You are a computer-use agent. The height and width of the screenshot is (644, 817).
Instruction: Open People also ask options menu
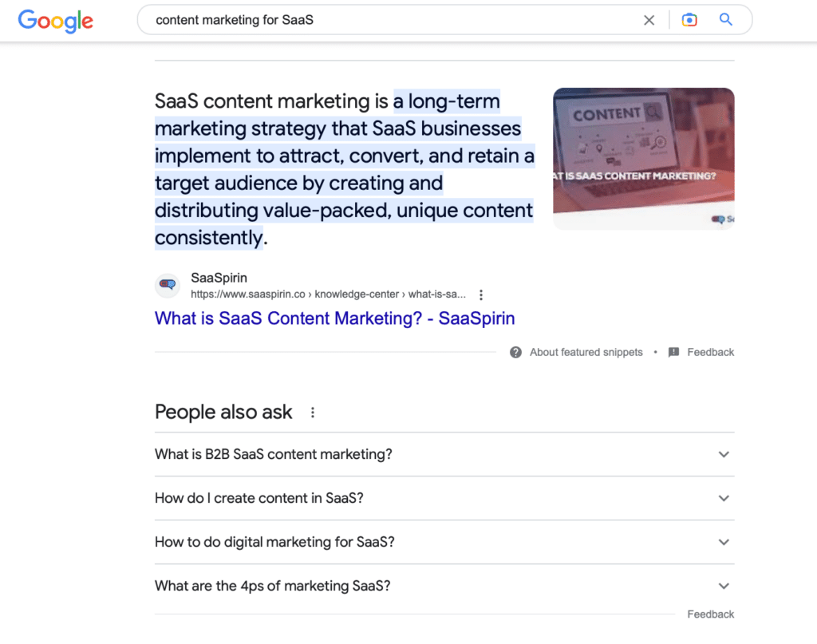point(313,413)
